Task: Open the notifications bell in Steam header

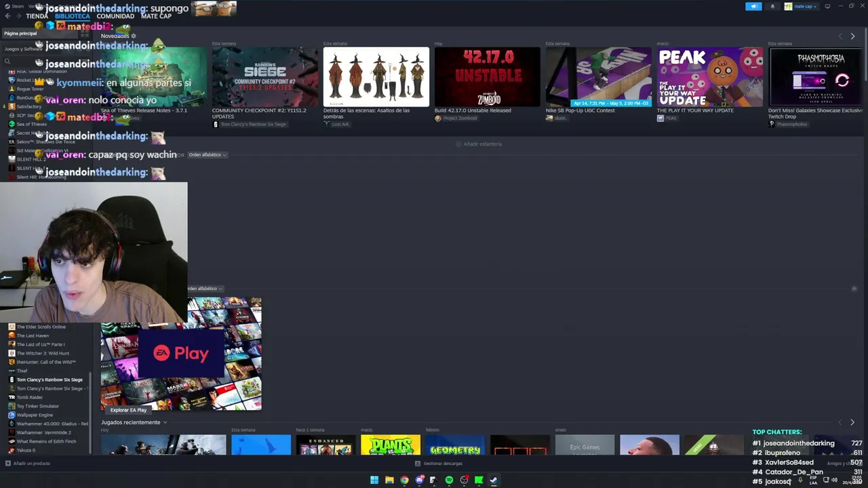Action: (x=772, y=6)
